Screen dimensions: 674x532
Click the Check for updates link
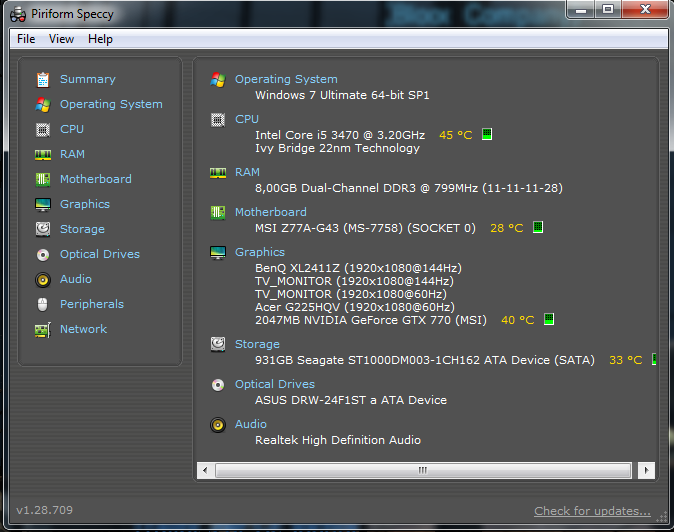pyautogui.click(x=592, y=511)
